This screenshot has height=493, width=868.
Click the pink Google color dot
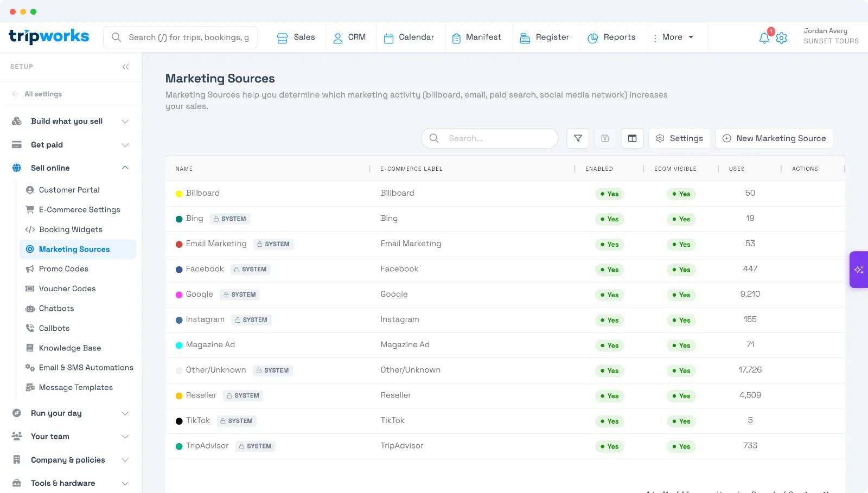click(179, 295)
